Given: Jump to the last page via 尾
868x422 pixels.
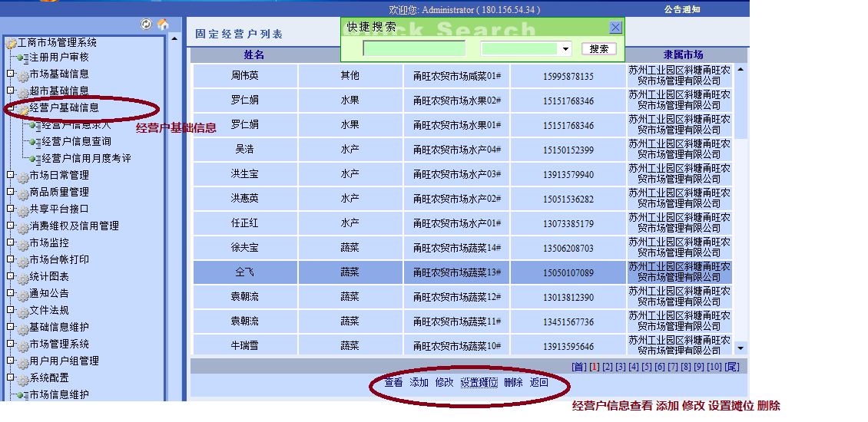Looking at the screenshot, I should click(732, 367).
